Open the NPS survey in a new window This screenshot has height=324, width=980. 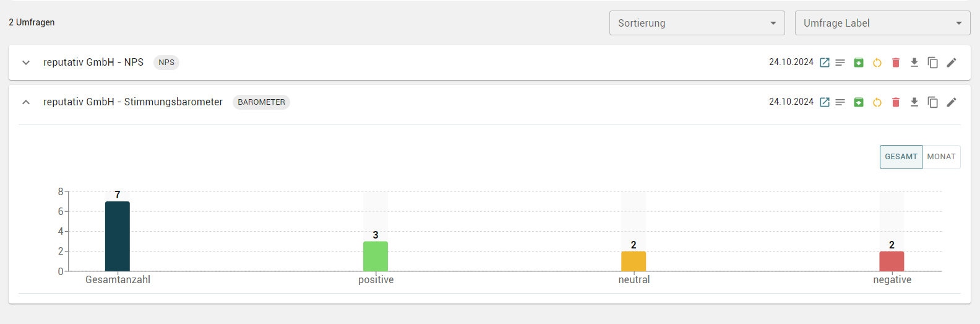[825, 63]
